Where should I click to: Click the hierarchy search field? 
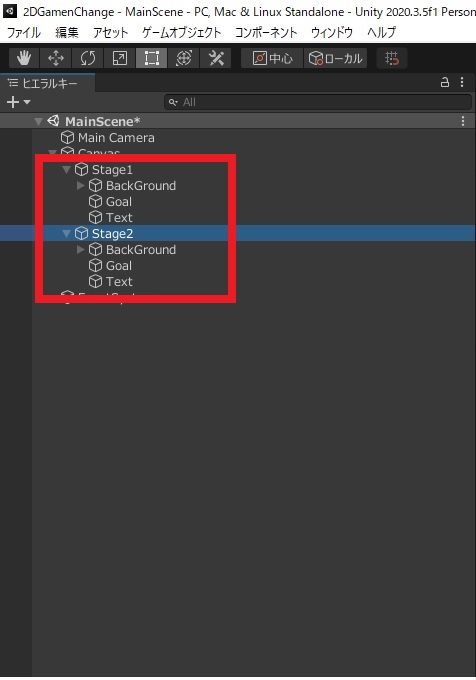pos(318,102)
